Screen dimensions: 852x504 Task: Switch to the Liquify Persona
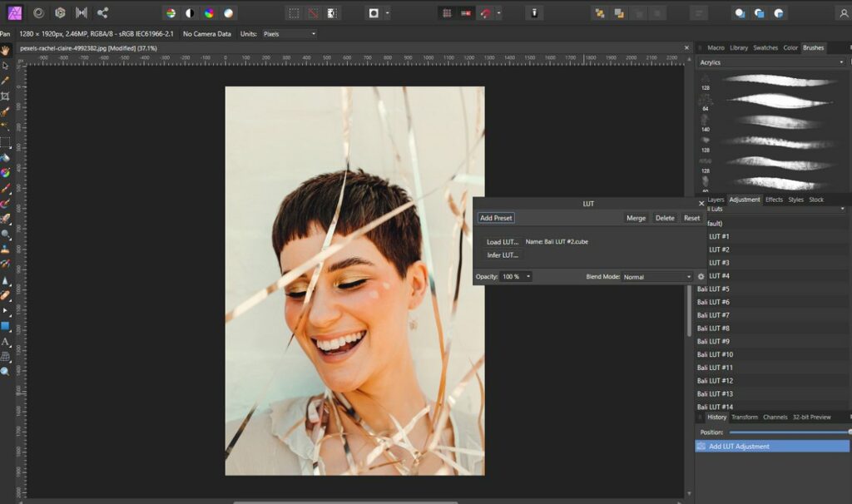coord(38,12)
